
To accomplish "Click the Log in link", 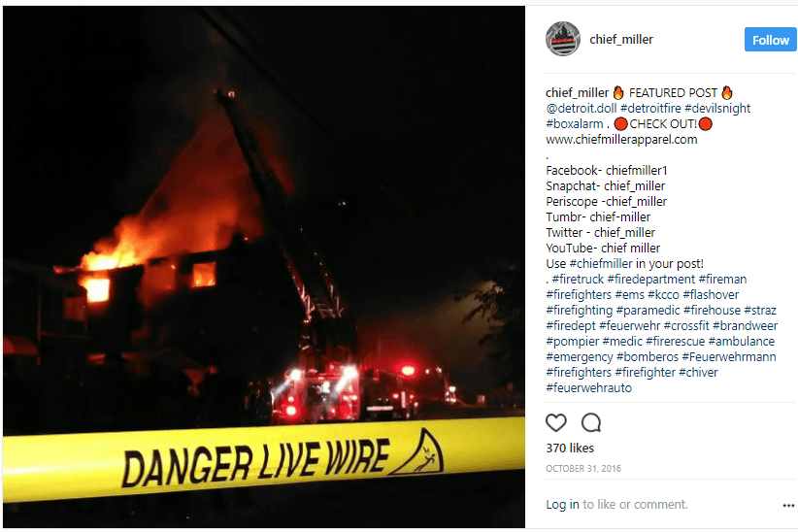I will click(x=562, y=505).
